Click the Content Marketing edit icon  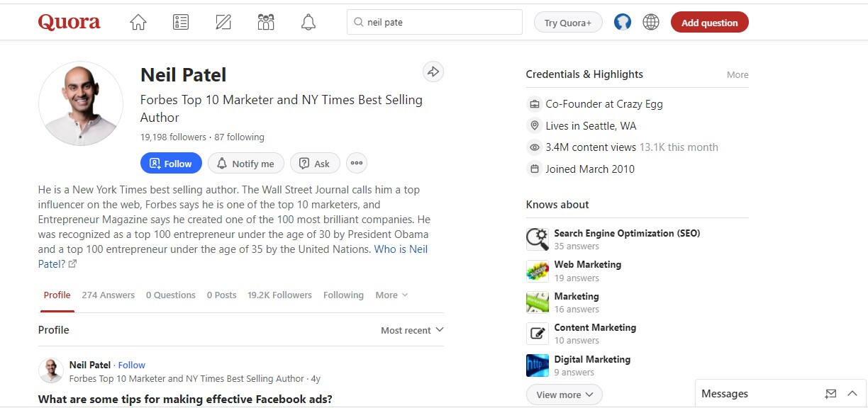coord(538,334)
